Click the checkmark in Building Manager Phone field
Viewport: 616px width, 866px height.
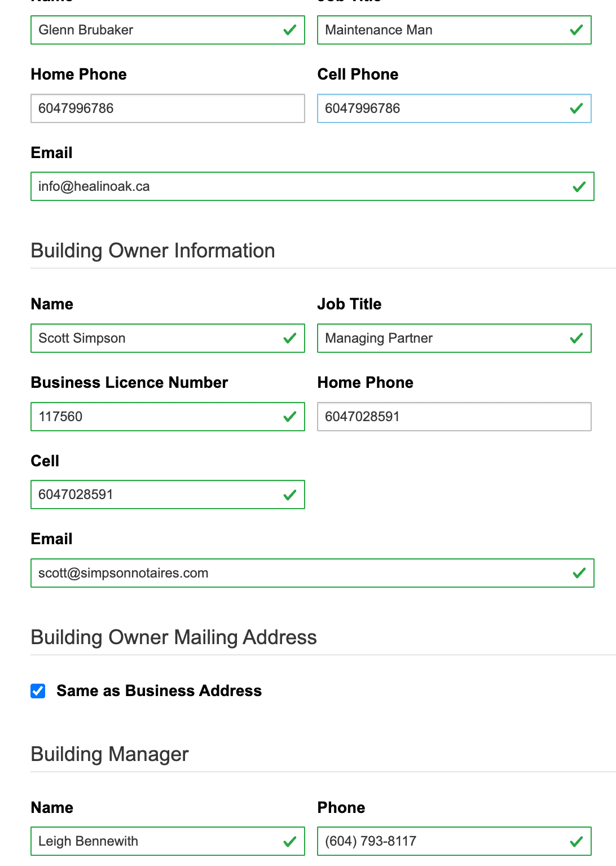click(x=576, y=841)
